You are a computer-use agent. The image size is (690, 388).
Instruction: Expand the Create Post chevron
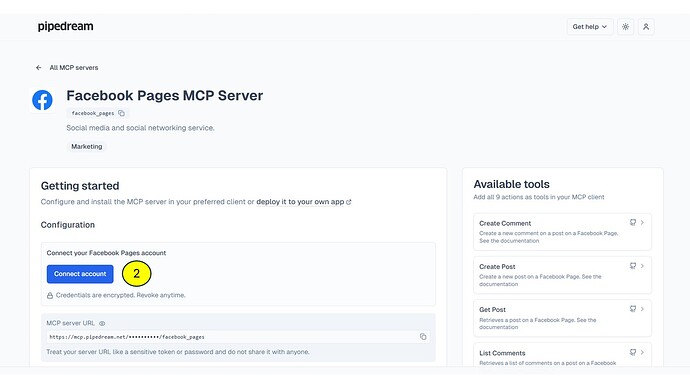642,266
